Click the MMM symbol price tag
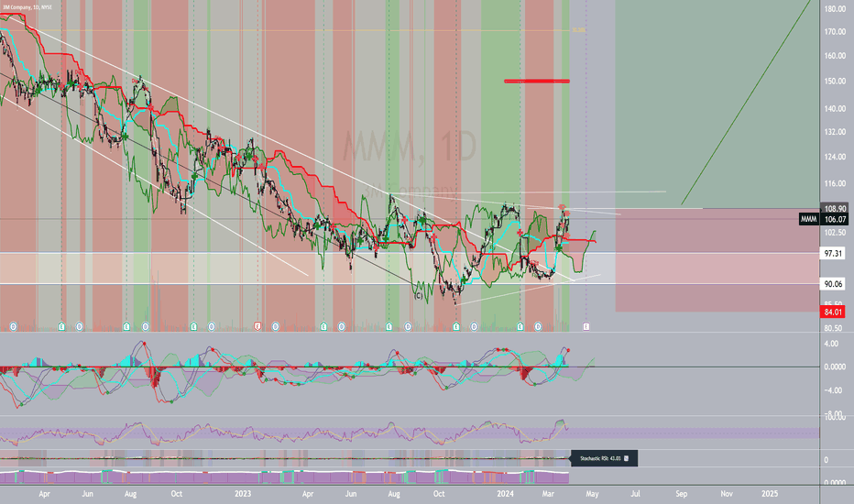This screenshot has height=504, width=854. tap(809, 219)
